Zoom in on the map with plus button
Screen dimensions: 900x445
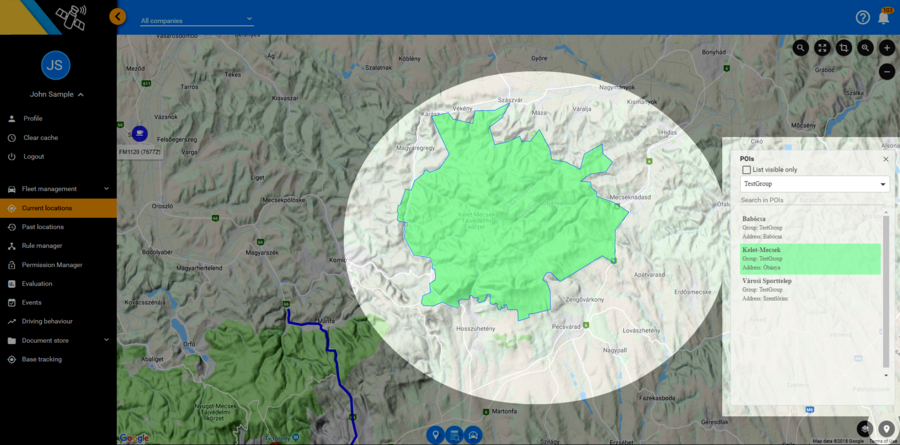[x=887, y=48]
